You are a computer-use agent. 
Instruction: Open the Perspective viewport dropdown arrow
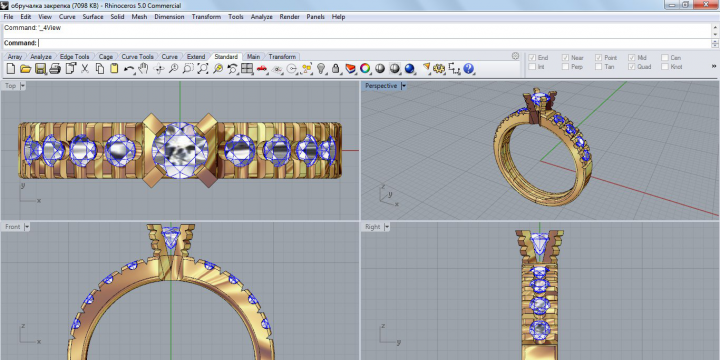tap(404, 86)
